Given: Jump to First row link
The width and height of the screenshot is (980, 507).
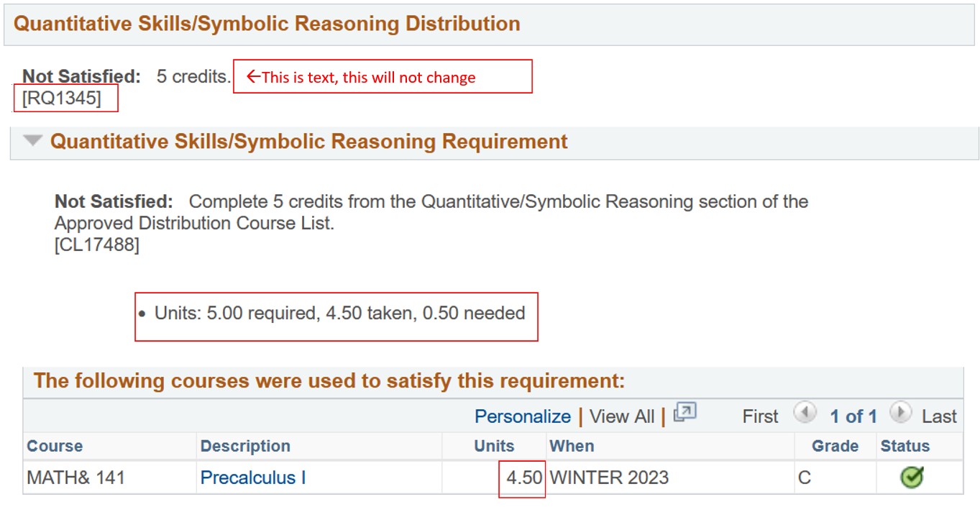Looking at the screenshot, I should (x=760, y=416).
